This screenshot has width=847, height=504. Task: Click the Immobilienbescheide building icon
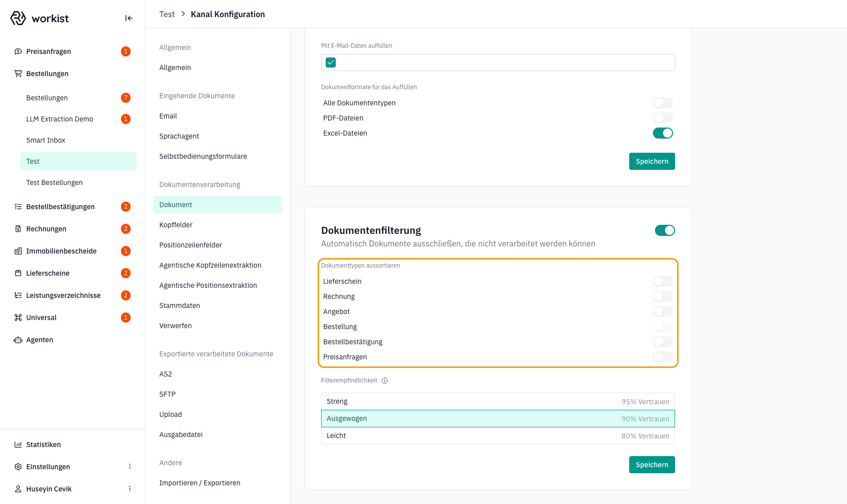pos(18,251)
